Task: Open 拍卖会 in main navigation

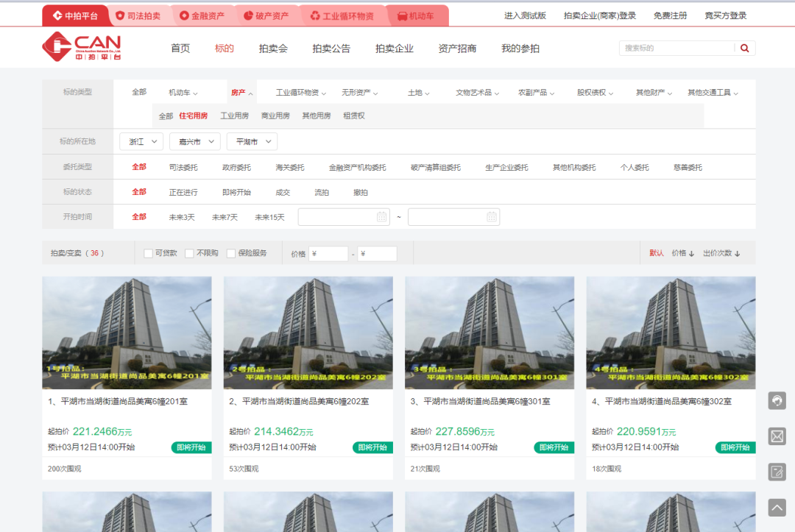Action: pos(273,49)
